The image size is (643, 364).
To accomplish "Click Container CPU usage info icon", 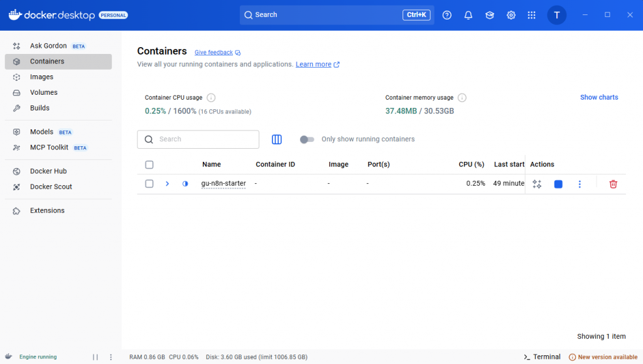I will point(211,97).
